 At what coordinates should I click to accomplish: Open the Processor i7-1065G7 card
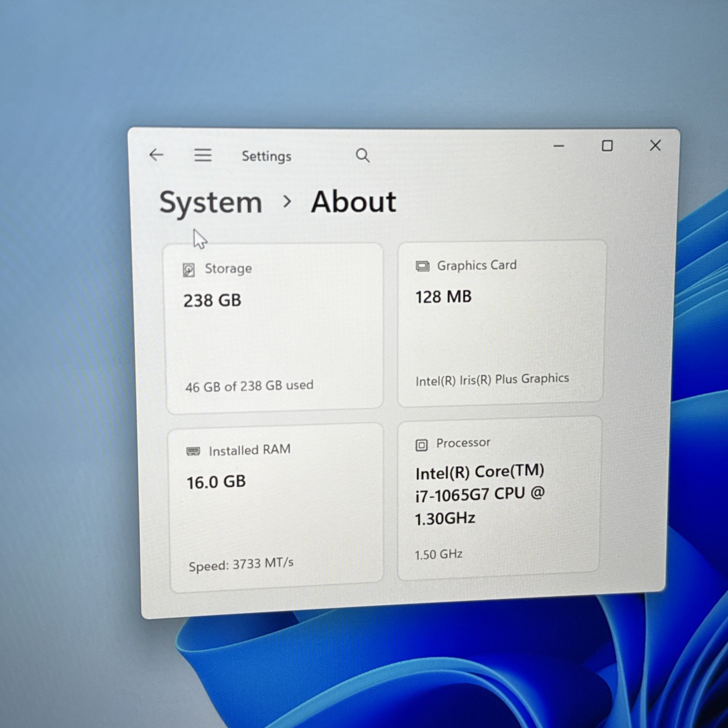tap(499, 498)
